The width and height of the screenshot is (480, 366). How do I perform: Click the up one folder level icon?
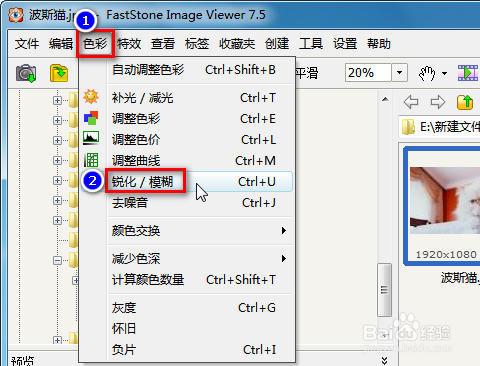pyautogui.click(x=465, y=102)
